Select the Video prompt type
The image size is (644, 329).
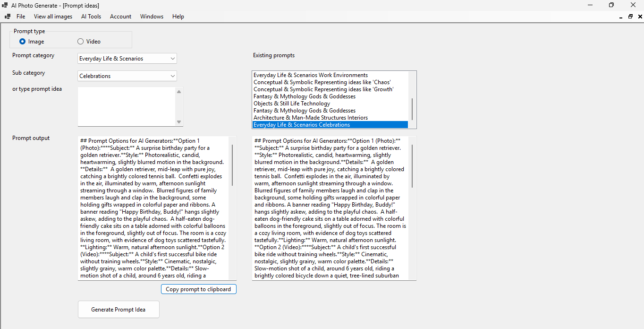pyautogui.click(x=80, y=42)
